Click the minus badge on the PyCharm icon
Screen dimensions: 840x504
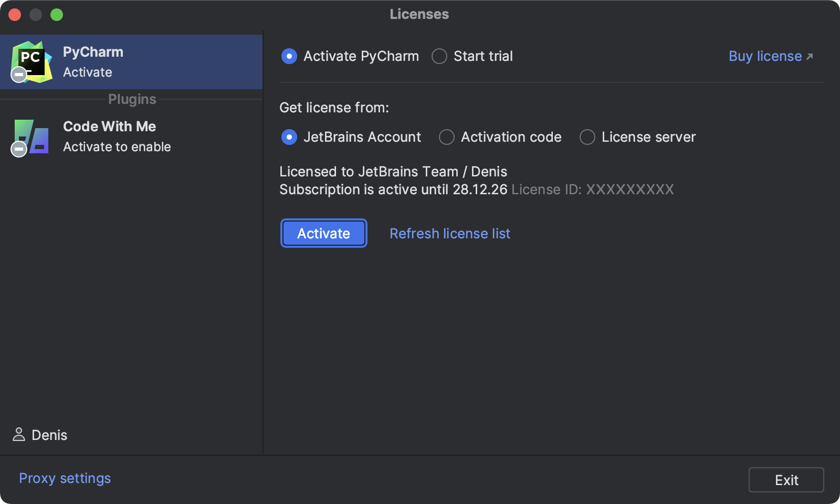18,74
